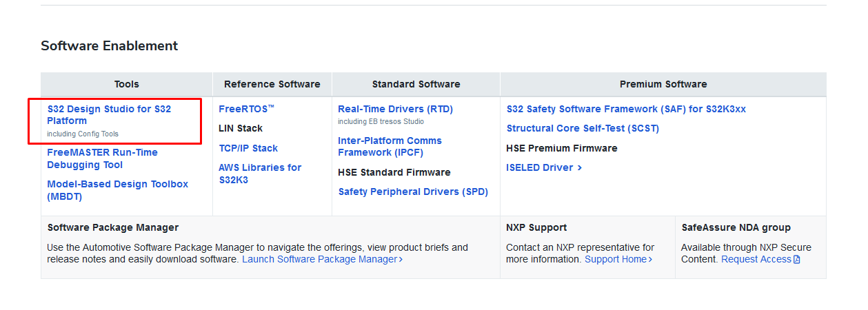Click the Tools column header

(127, 84)
